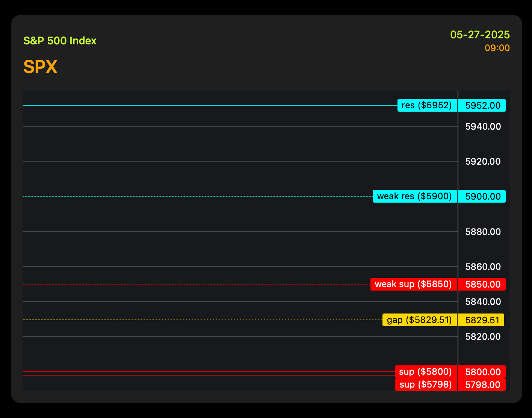Click the 5850.00 price tag
The width and height of the screenshot is (532, 418).
click(482, 284)
